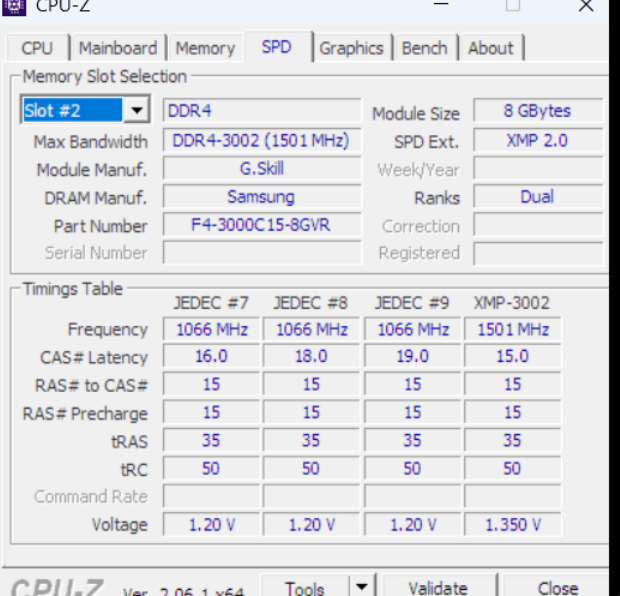This screenshot has height=596, width=620.
Task: Click XMP-3002 tRC 50 cell
Action: [513, 469]
